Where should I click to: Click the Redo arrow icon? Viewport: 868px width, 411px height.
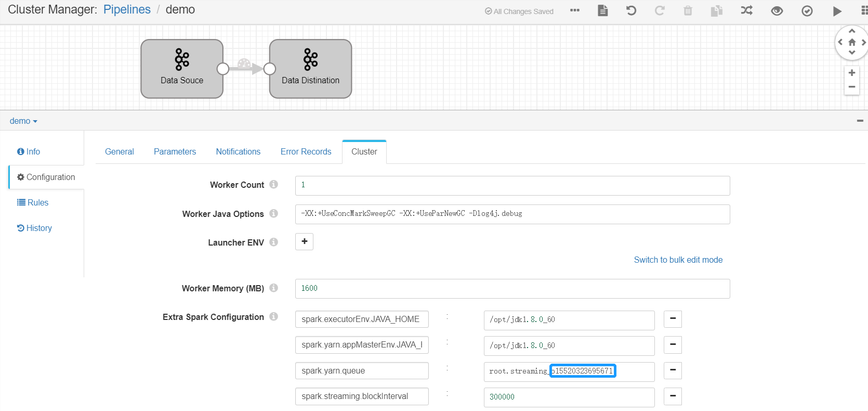660,10
